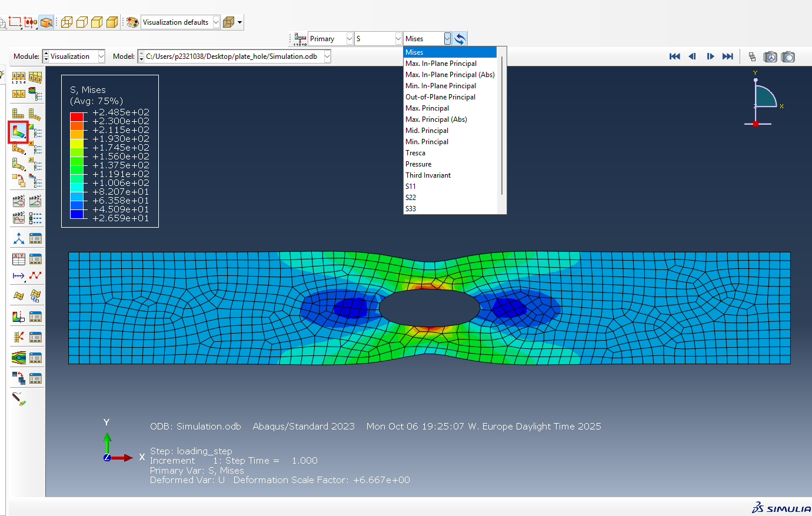Open the Create XY Data tool
This screenshot has width=812, height=516.
pos(18,259)
